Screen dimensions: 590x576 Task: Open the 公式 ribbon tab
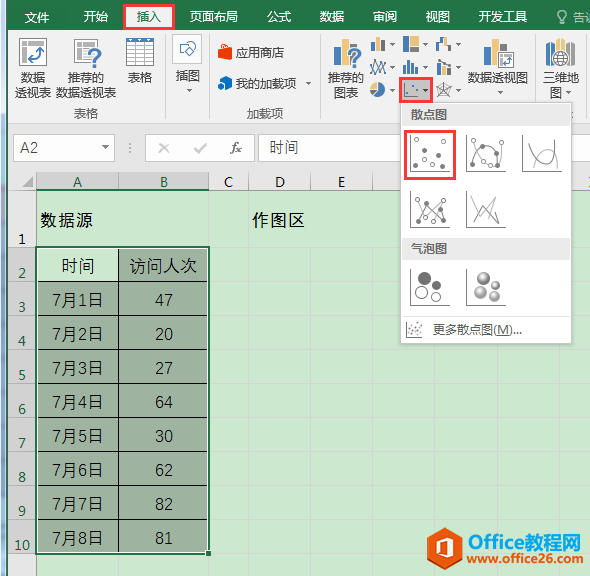pyautogui.click(x=279, y=17)
